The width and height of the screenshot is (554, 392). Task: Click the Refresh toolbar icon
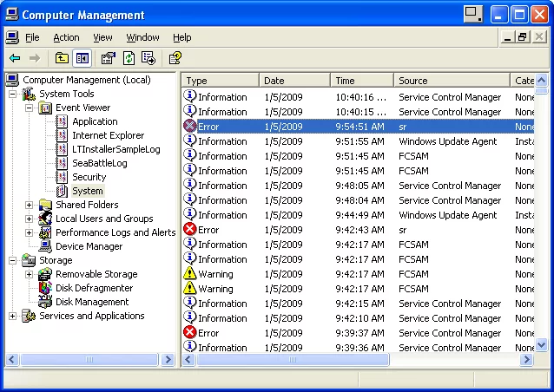(x=129, y=58)
